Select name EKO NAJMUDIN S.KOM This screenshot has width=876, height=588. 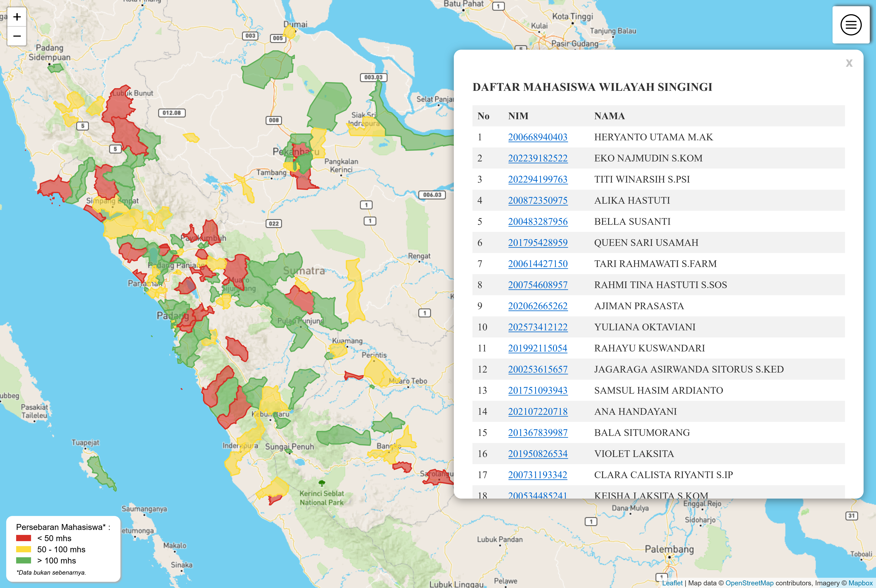click(x=648, y=158)
